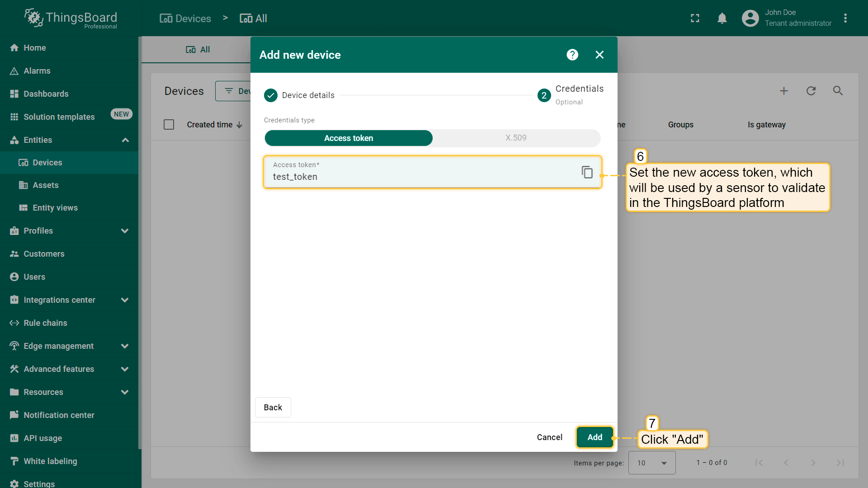
Task: Switch credentials type to X.509
Action: point(516,138)
